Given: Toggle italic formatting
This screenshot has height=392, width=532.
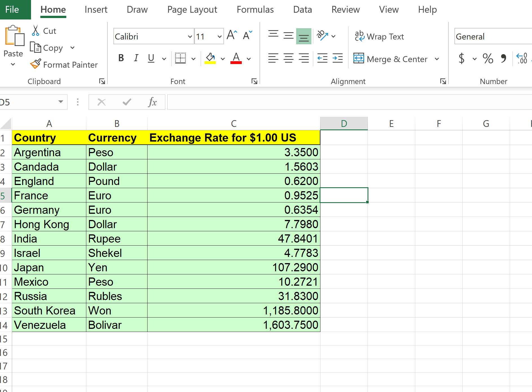Looking at the screenshot, I should click(136, 58).
